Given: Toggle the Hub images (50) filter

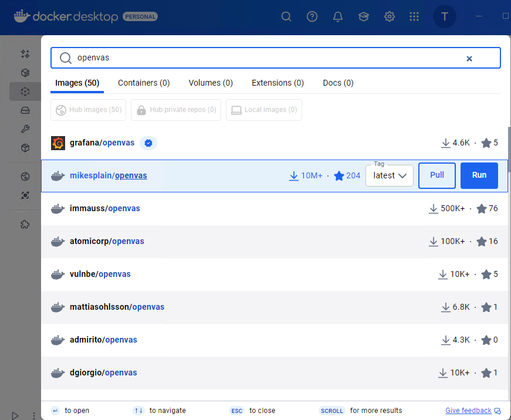Looking at the screenshot, I should 89,110.
